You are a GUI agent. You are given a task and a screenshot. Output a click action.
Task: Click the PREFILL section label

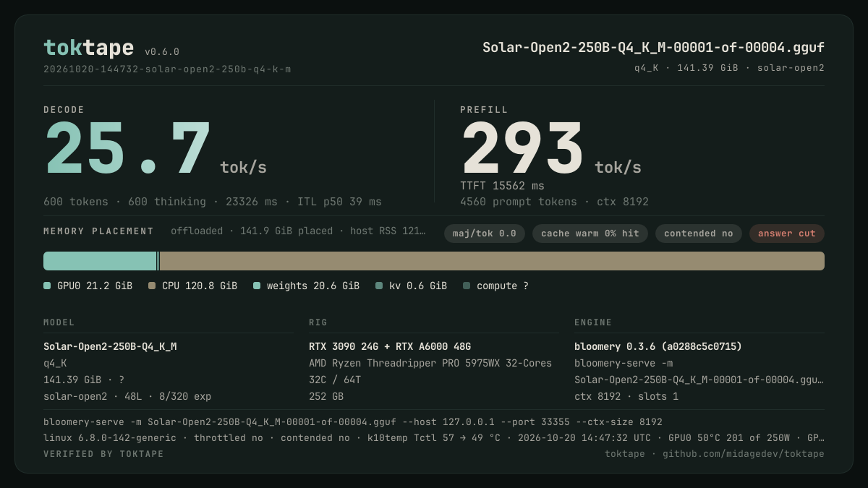coord(484,110)
